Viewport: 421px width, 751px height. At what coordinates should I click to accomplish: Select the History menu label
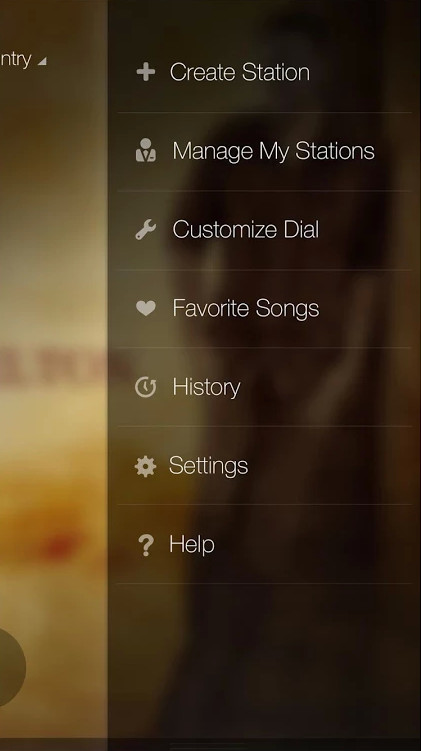(206, 387)
